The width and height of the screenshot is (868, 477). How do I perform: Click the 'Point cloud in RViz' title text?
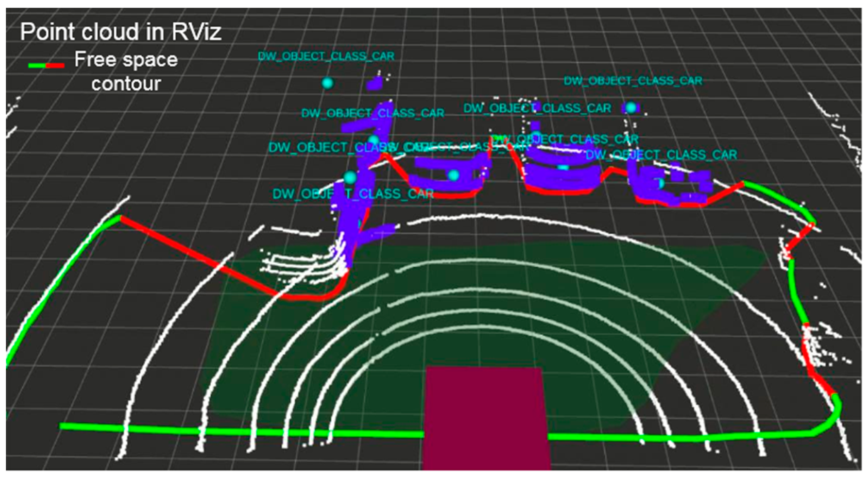coord(121,32)
